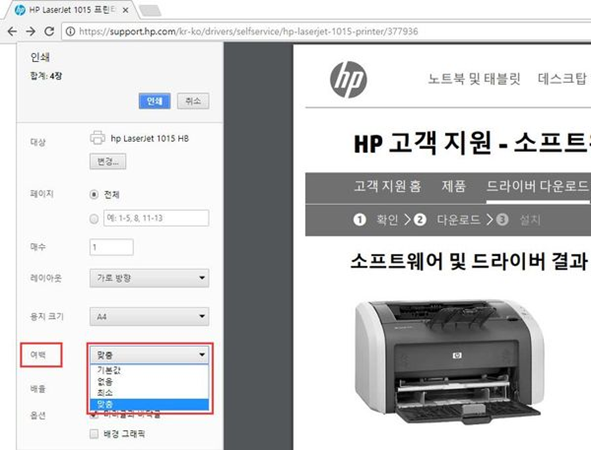
Task: Click the page range input field
Action: click(156, 218)
